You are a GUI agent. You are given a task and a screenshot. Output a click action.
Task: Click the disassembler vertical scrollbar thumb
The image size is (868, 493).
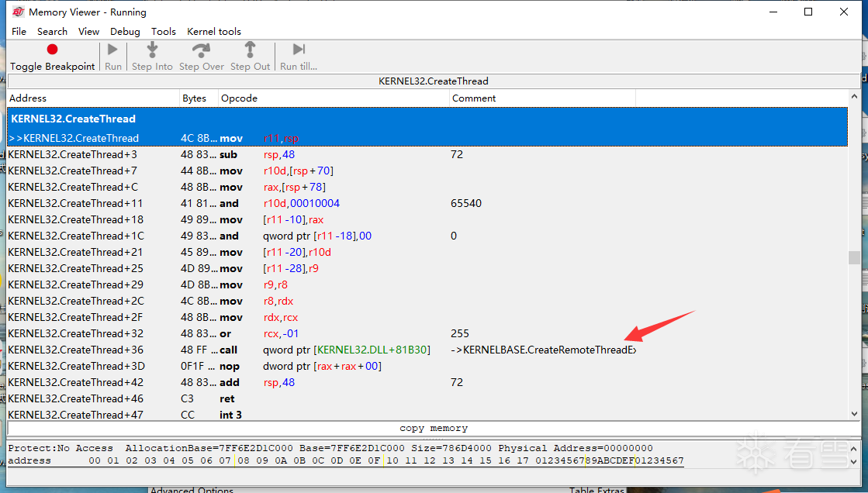[x=854, y=258]
